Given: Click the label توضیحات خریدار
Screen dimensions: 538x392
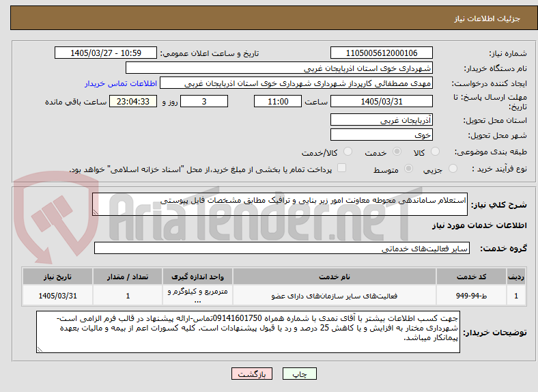Looking at the screenshot, I should (x=495, y=333).
